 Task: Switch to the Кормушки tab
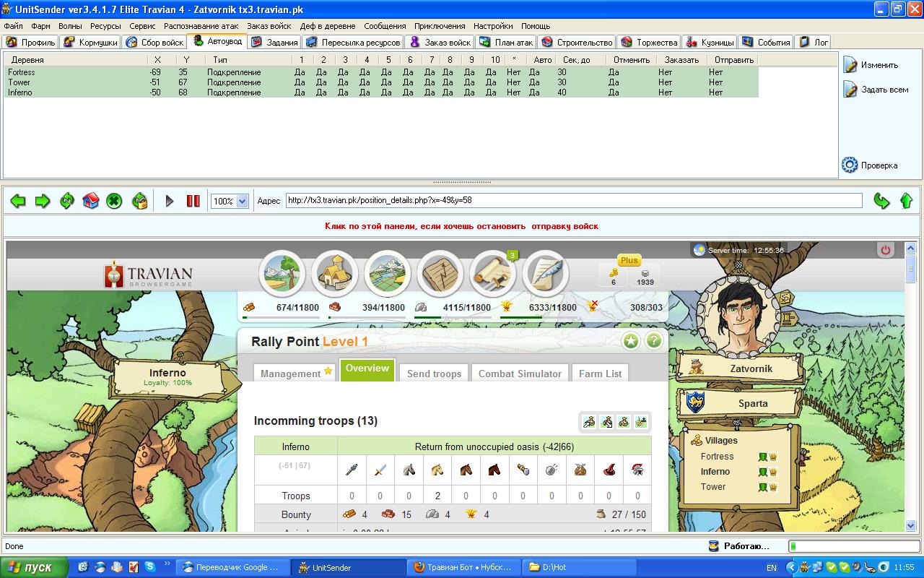[x=90, y=43]
